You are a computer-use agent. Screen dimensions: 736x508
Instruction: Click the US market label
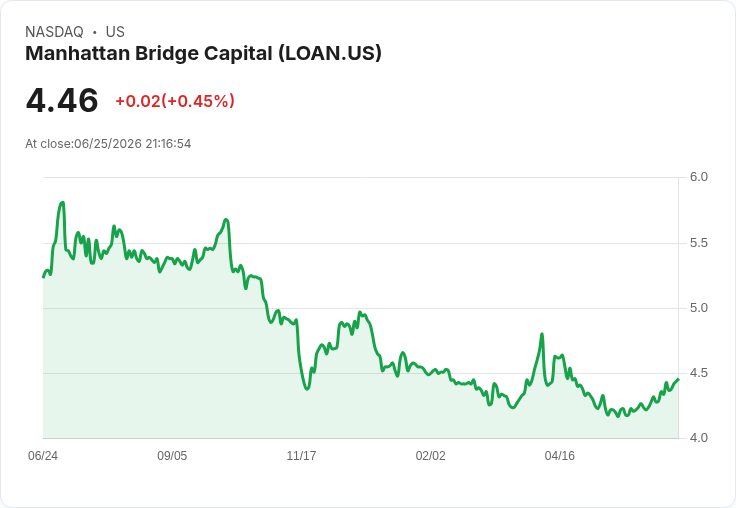coord(115,32)
